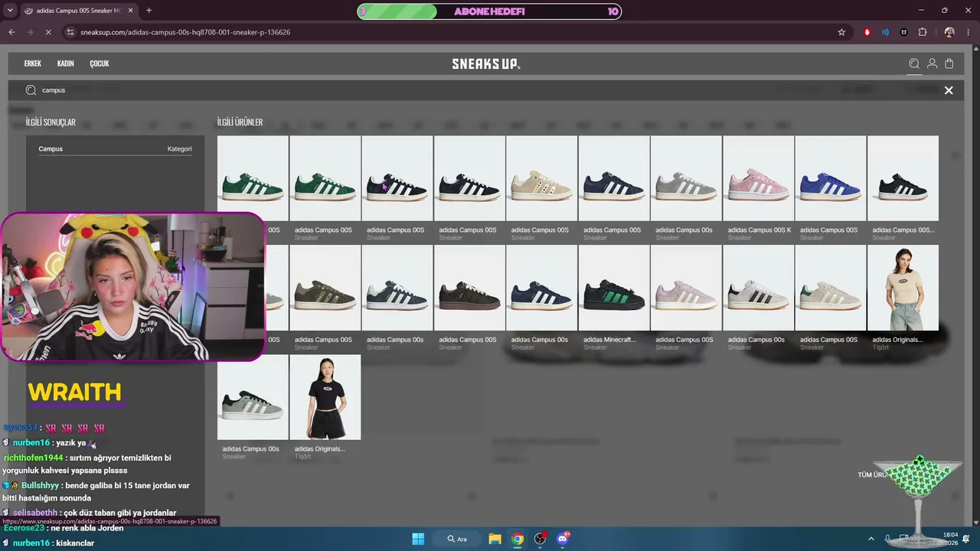
Task: Open the black adidas Originals t-shirt product
Action: click(x=325, y=408)
